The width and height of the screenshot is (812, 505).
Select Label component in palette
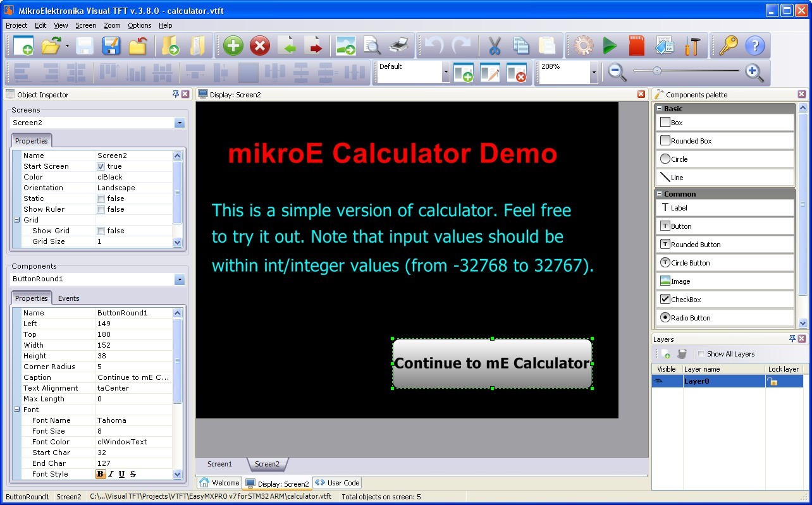pyautogui.click(x=725, y=208)
